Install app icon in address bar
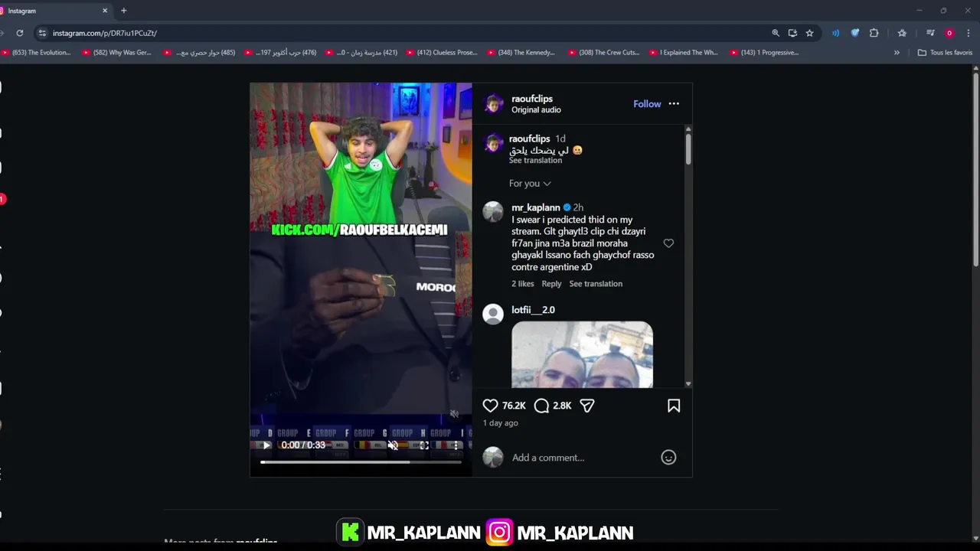 point(792,33)
